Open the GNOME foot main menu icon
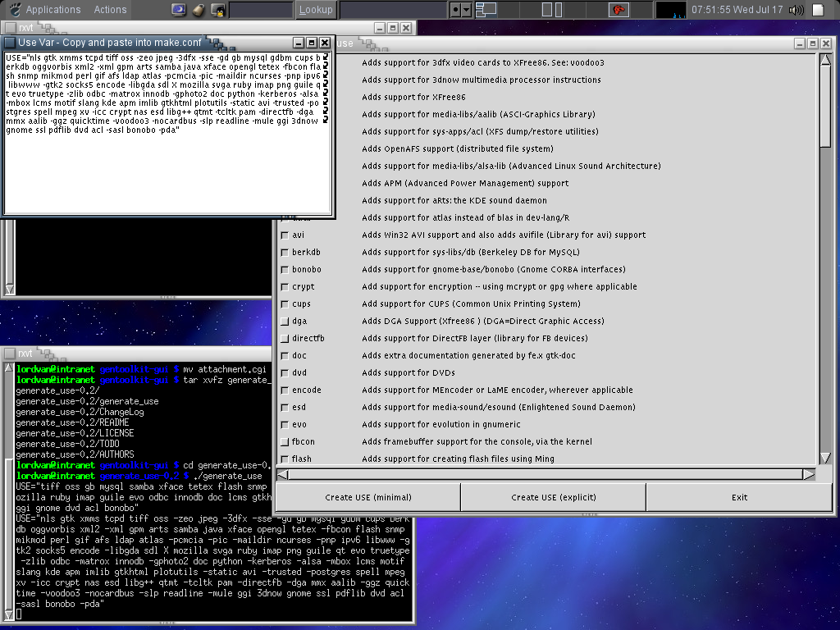The width and height of the screenshot is (840, 630). point(12,10)
